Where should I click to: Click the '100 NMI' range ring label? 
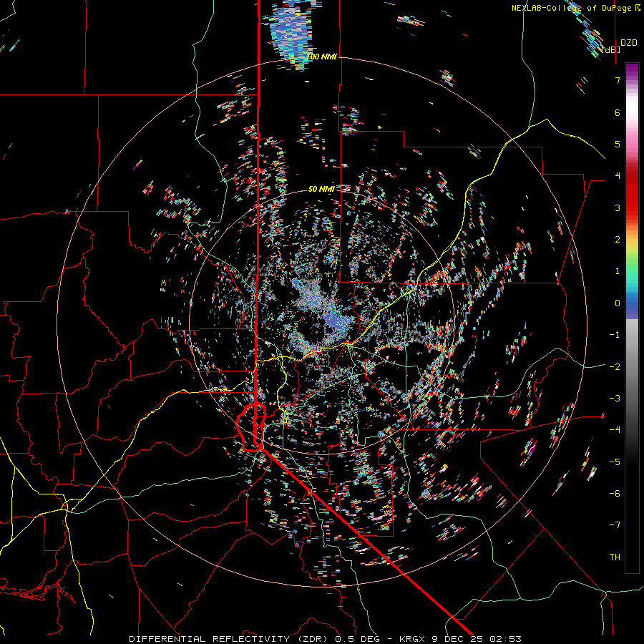pos(321,57)
